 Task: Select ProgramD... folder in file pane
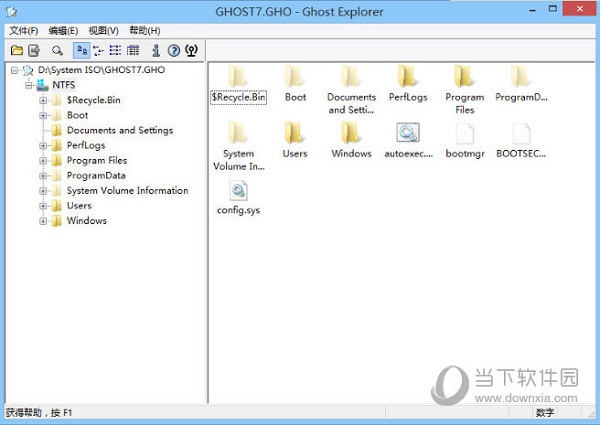[x=521, y=77]
